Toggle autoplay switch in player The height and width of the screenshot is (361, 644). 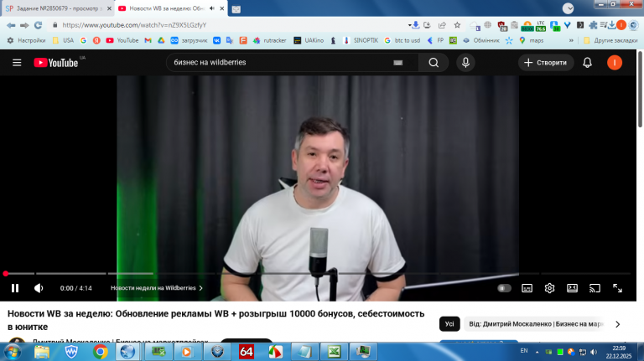pyautogui.click(x=504, y=288)
